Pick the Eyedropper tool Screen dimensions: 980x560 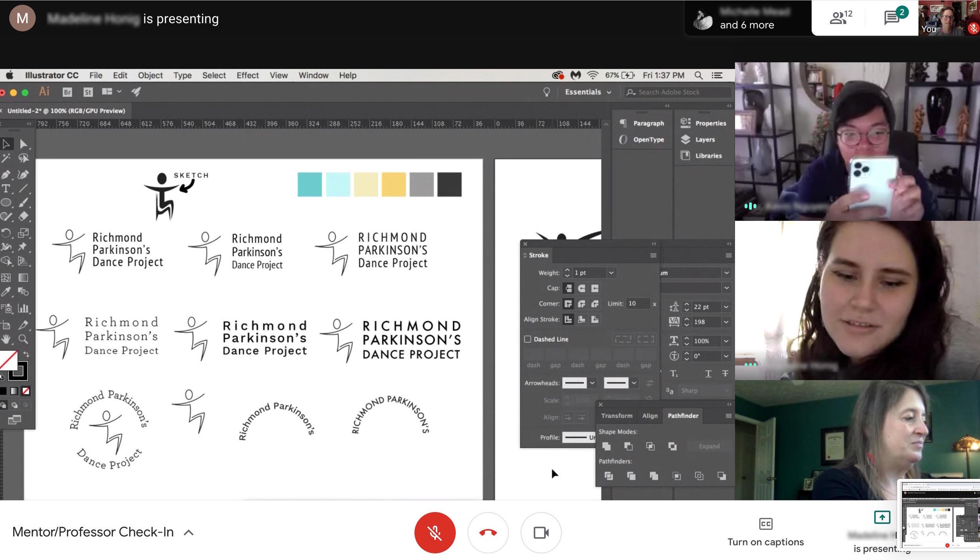point(6,292)
